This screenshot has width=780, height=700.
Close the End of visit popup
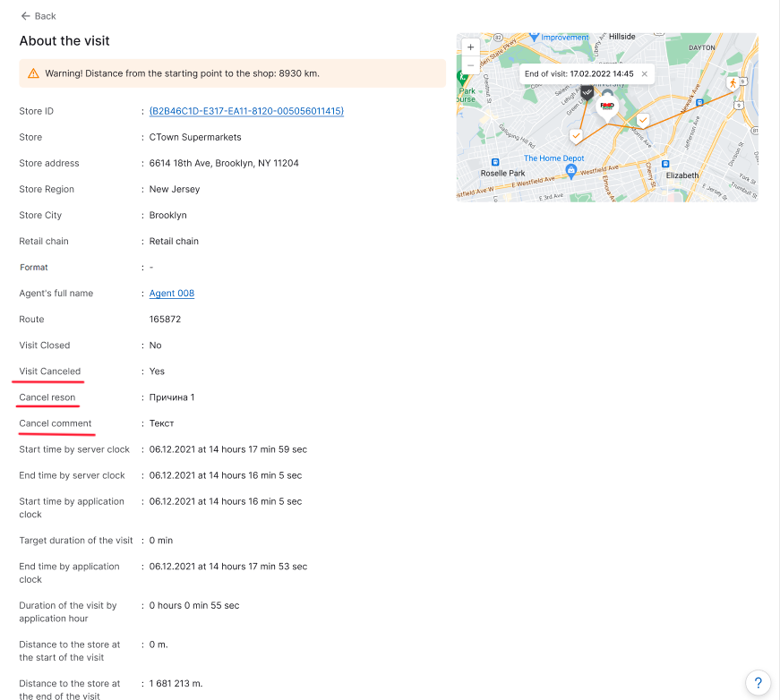point(644,74)
